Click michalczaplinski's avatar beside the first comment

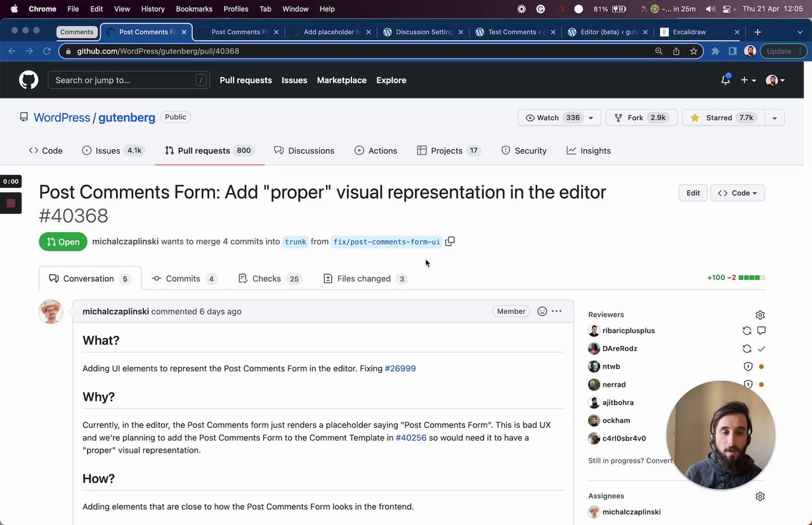[x=51, y=312]
